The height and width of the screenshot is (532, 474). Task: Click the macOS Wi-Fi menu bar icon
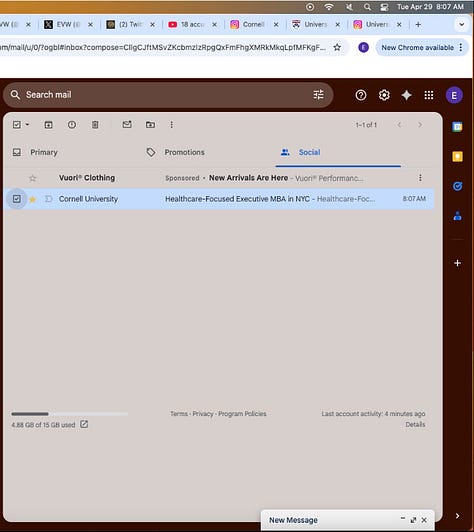point(329,7)
